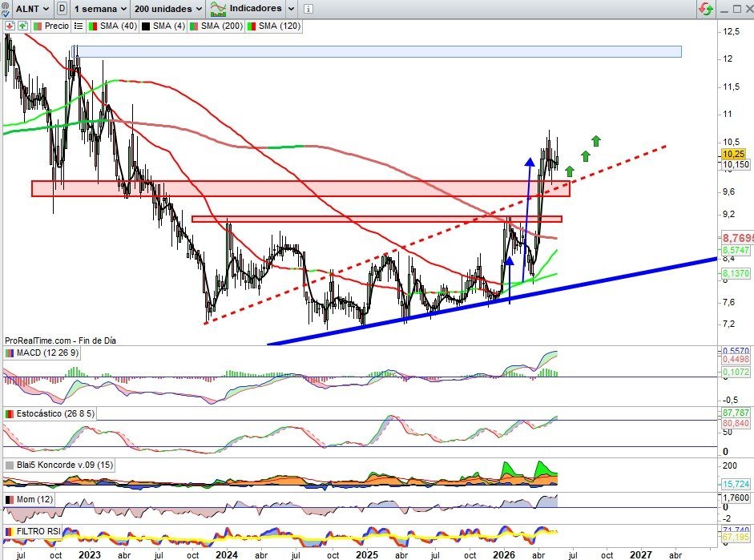
Task: Click the 8,769 red price label
Action: click(x=737, y=238)
